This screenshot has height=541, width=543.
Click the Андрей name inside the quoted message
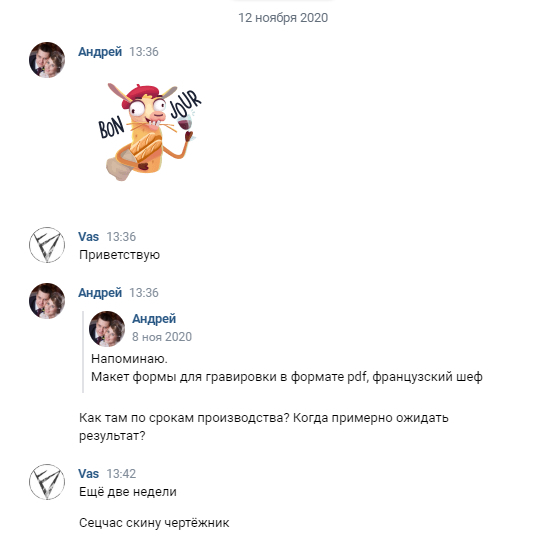[154, 319]
